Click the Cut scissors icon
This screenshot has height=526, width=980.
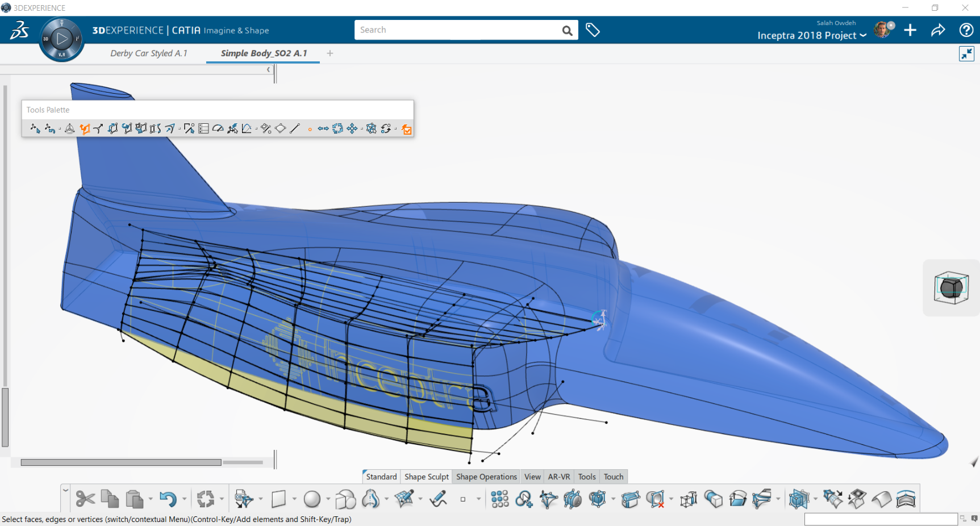(85, 499)
